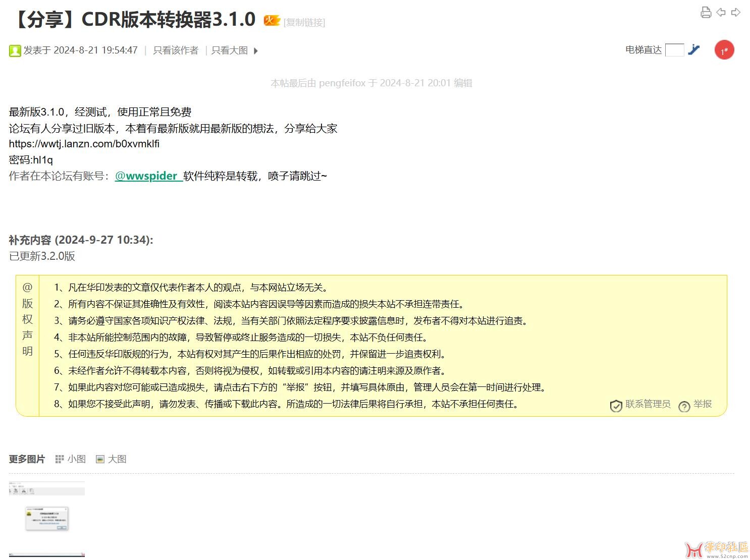
Task: Click the hot thread flame icon
Action: [272, 21]
